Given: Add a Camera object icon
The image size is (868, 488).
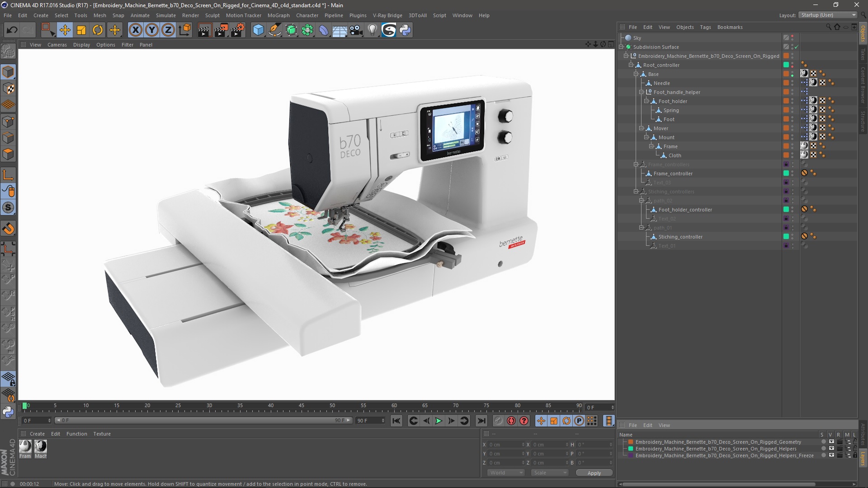Looking at the screenshot, I should tap(356, 30).
